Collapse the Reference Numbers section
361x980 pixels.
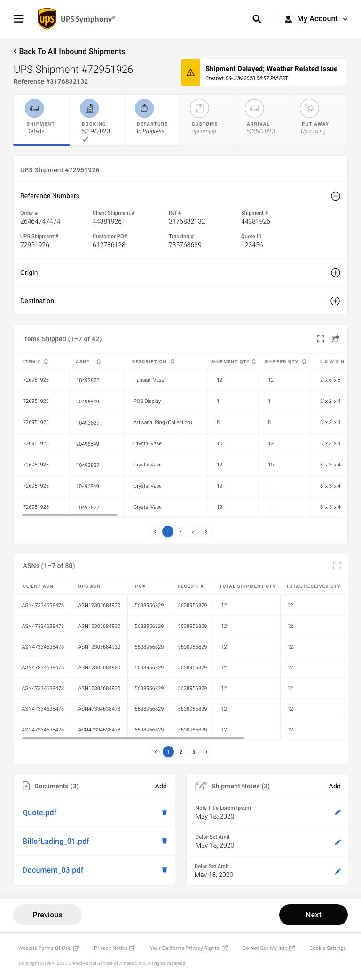[x=335, y=196]
